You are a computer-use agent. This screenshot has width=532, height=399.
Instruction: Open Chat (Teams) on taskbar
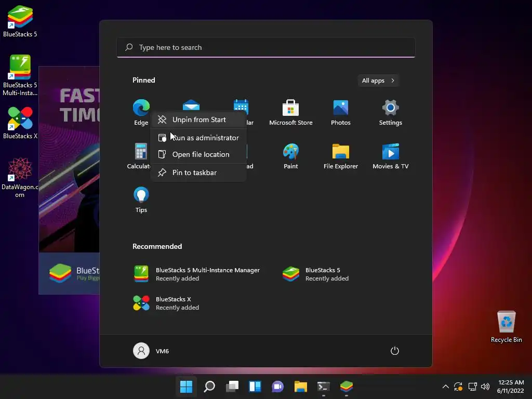click(278, 387)
